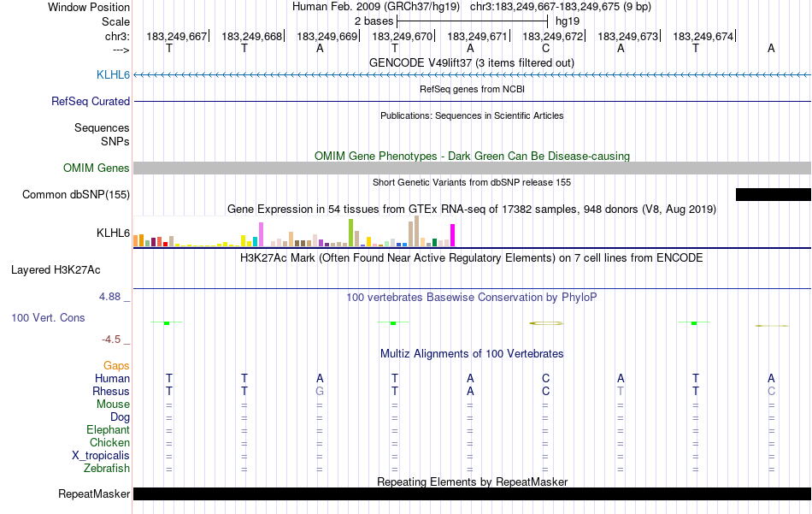
Task: Click the GTEx Gene Expression track title
Action: tap(472, 210)
